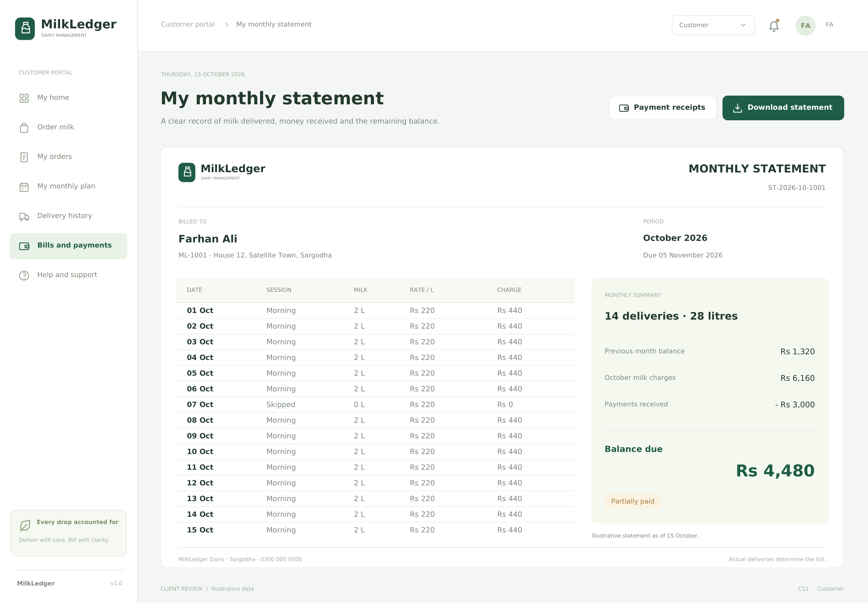
Task: Click 14 deliveries · 28 litres summary
Action: pos(671,316)
